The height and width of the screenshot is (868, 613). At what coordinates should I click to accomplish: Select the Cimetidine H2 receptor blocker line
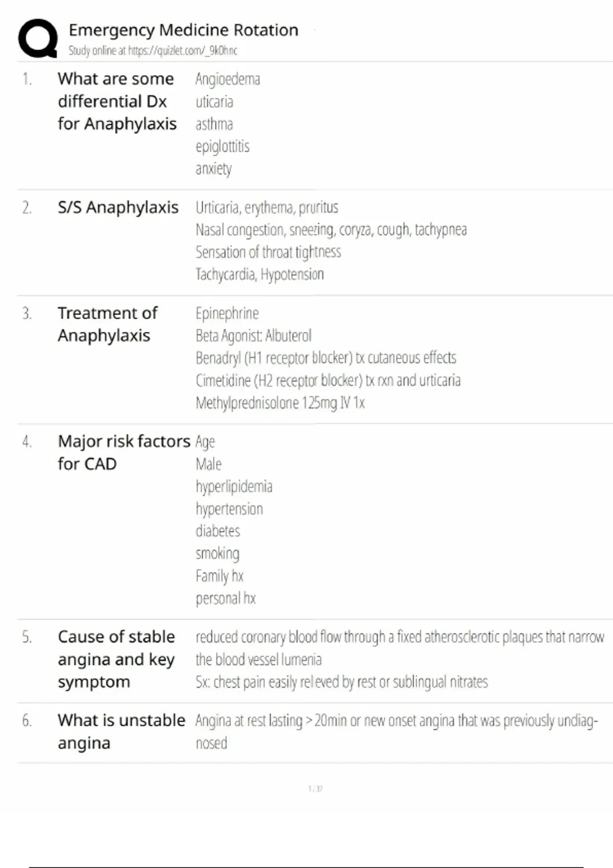328,380
